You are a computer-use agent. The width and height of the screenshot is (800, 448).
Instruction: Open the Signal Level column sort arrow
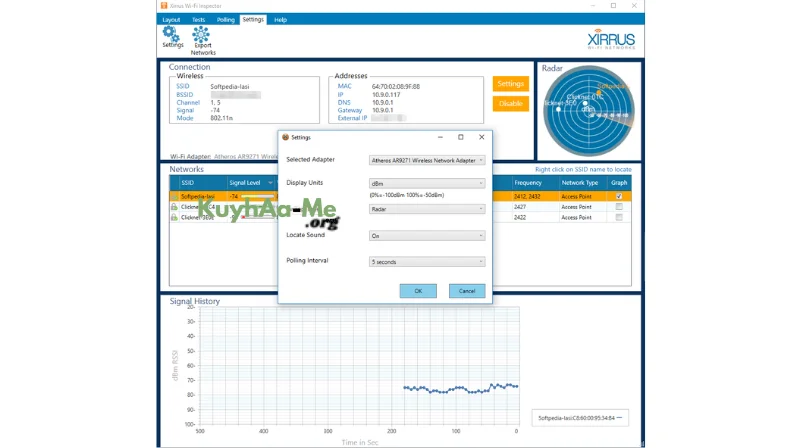pos(270,183)
